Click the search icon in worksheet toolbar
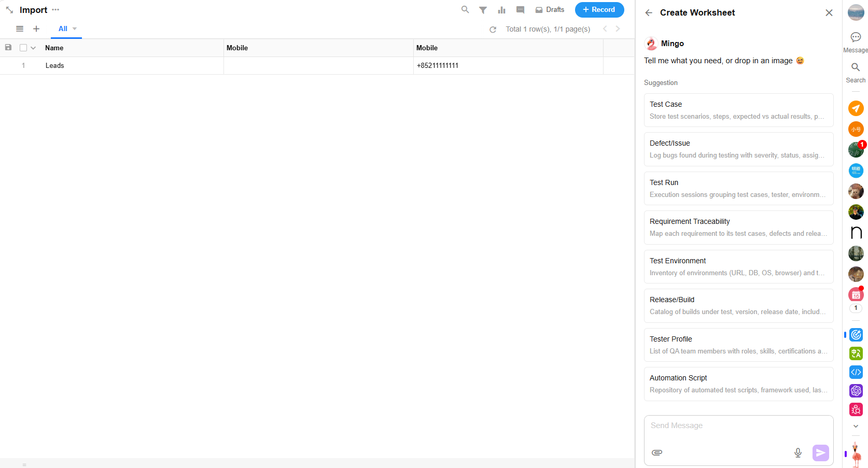 (x=465, y=10)
